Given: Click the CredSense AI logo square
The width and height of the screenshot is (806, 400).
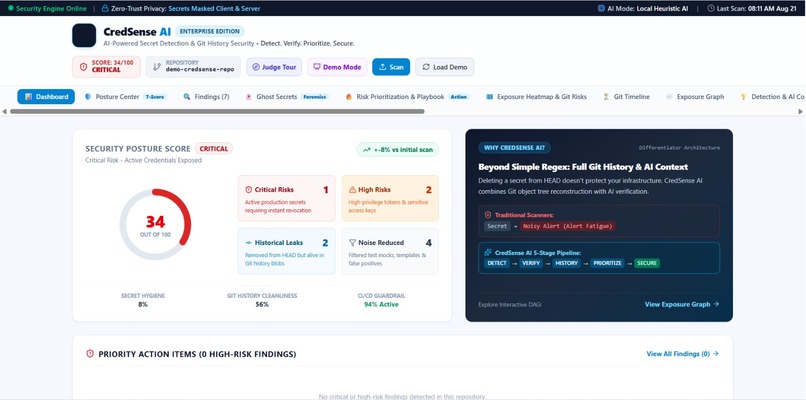Looking at the screenshot, I should click(84, 35).
